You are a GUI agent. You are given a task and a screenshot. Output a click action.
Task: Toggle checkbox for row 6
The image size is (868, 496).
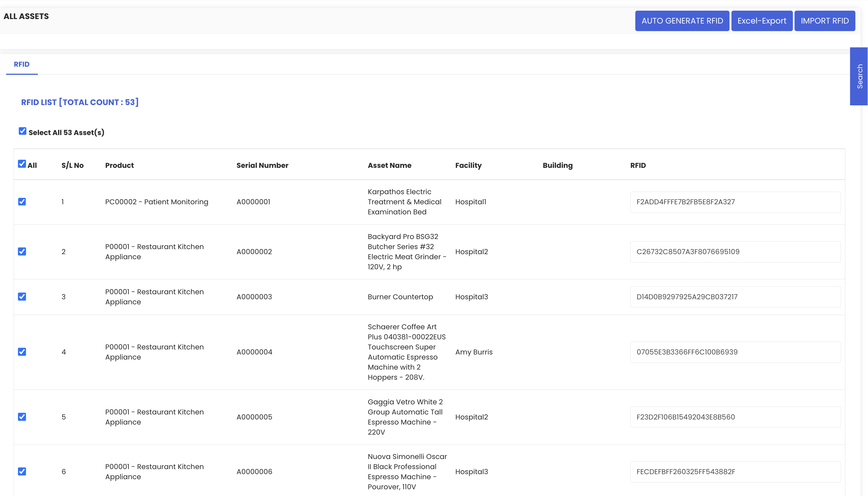point(22,471)
